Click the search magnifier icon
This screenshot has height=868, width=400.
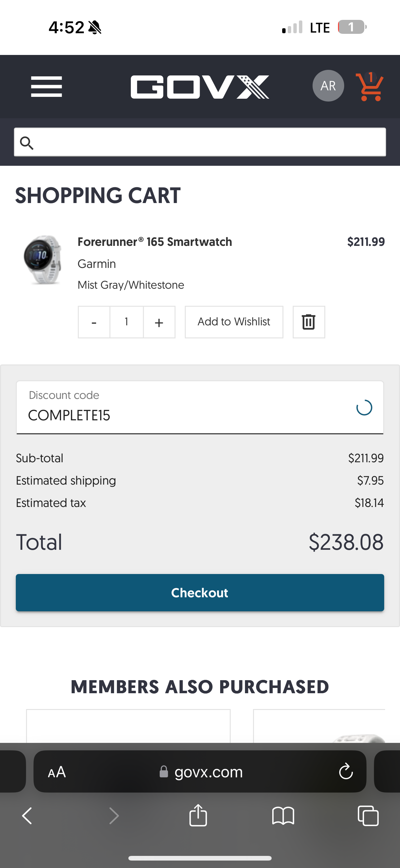pos(28,142)
